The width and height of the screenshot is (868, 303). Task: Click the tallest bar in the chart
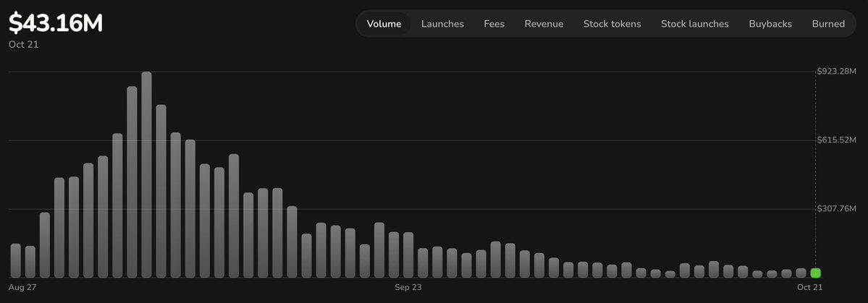(x=147, y=175)
